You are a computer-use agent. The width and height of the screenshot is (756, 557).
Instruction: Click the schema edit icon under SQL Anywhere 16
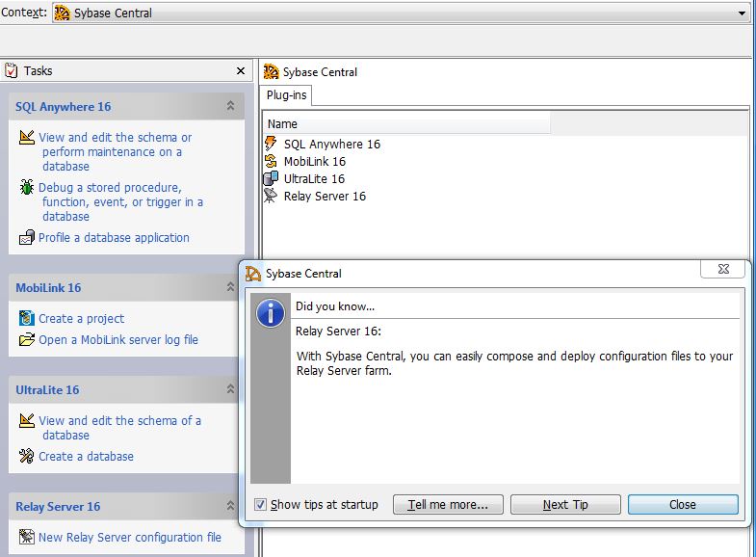coord(27,138)
